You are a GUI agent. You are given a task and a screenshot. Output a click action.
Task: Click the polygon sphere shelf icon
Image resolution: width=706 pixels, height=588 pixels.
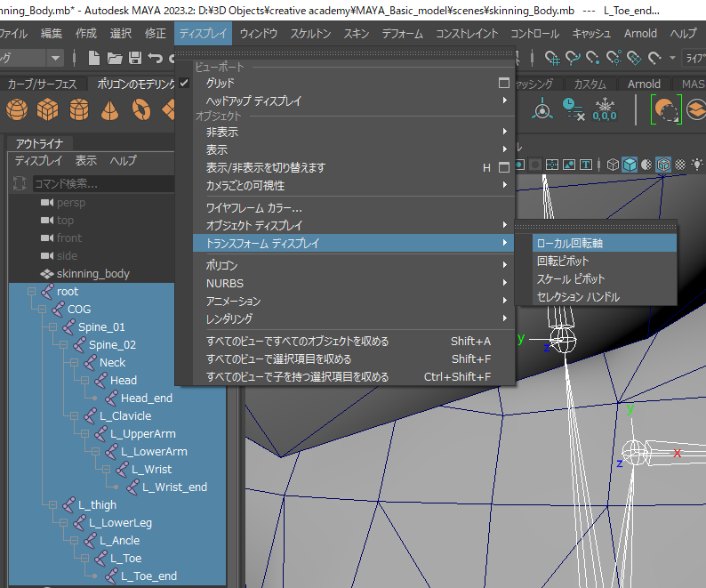pyautogui.click(x=17, y=109)
